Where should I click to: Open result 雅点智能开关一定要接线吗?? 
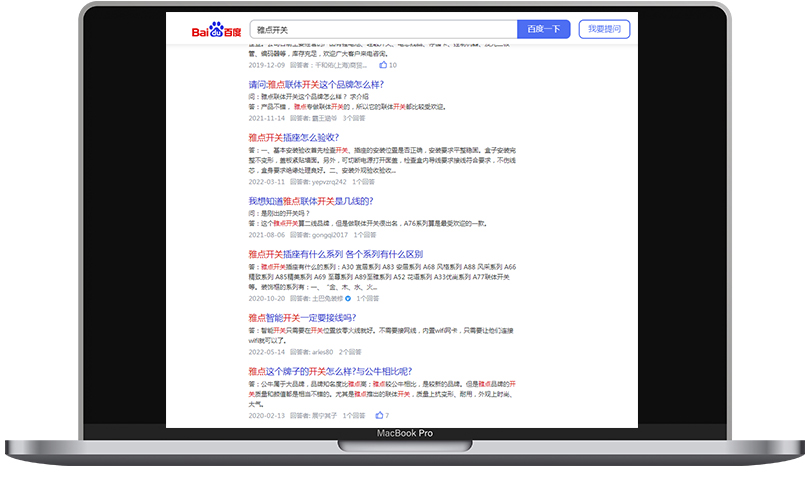coord(302,318)
